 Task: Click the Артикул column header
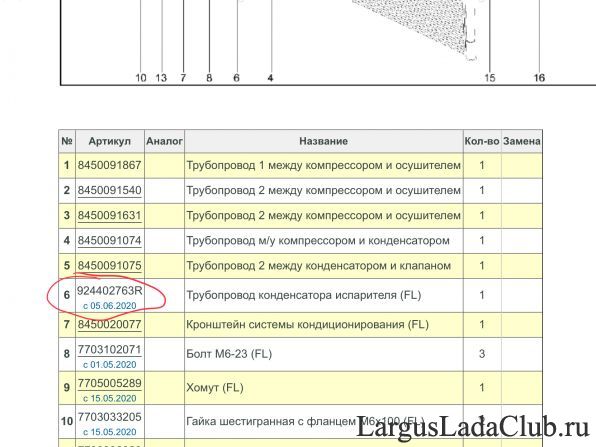[x=109, y=141]
